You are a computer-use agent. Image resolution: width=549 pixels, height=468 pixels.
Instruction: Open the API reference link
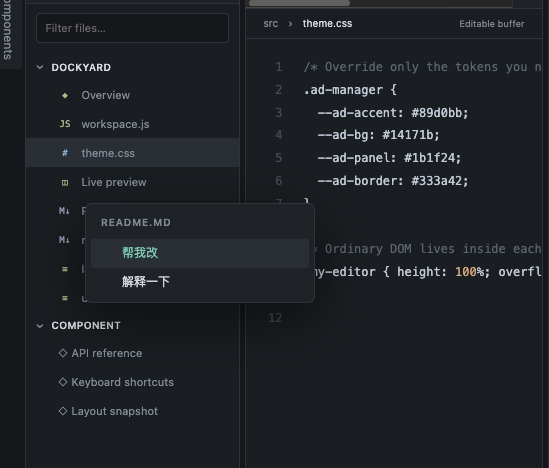pyautogui.click(x=107, y=353)
